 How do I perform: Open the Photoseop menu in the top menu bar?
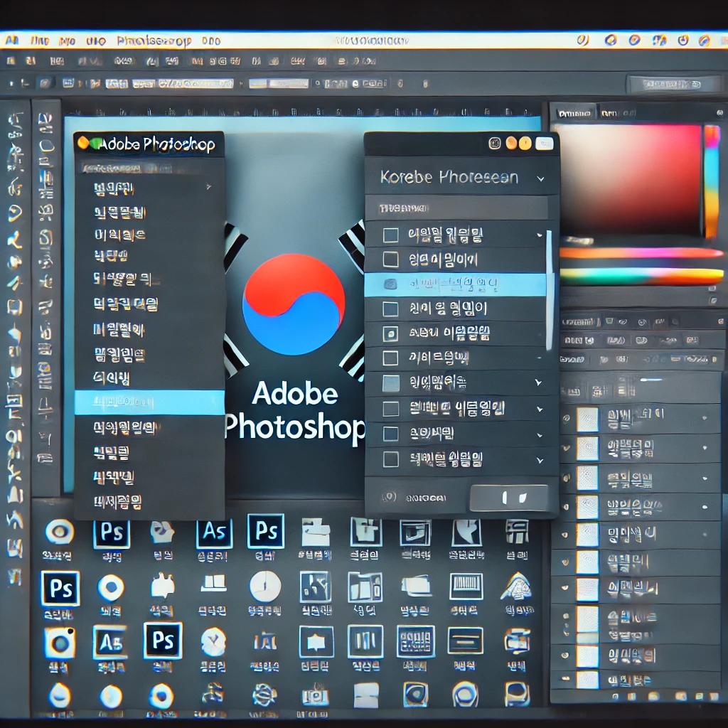tap(154, 41)
